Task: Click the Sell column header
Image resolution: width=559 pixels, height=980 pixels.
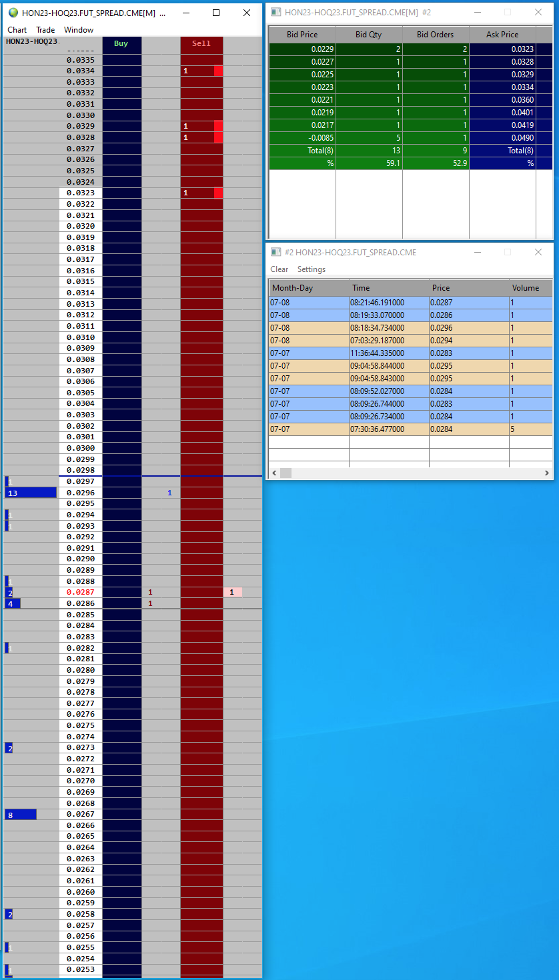Action: pos(201,43)
